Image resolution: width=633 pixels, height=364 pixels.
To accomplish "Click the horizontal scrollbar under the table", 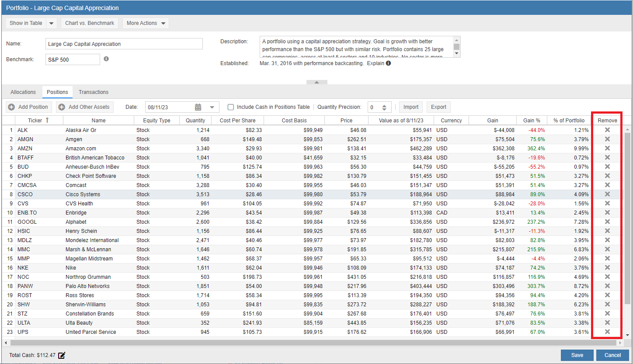I will click(x=306, y=343).
